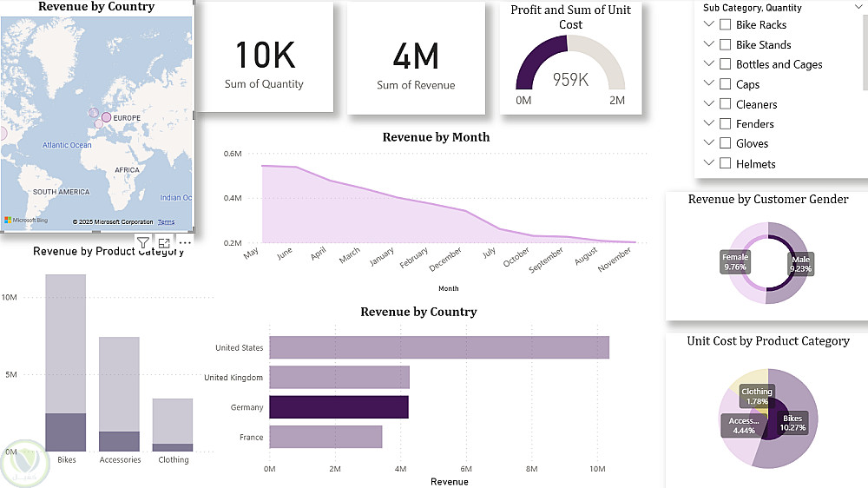Open focus mode for the map visual
The width and height of the screenshot is (868, 488).
point(164,243)
